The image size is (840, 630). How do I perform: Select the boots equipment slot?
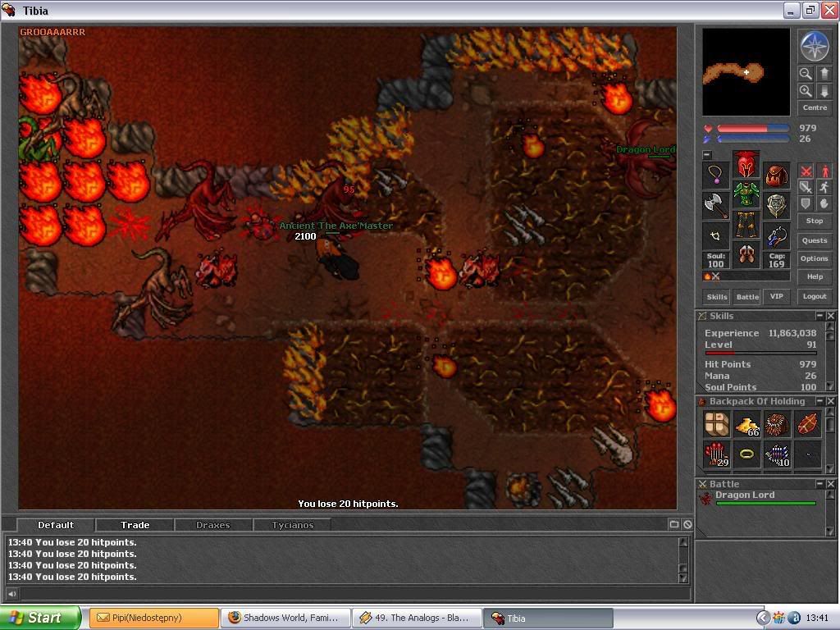(x=746, y=255)
